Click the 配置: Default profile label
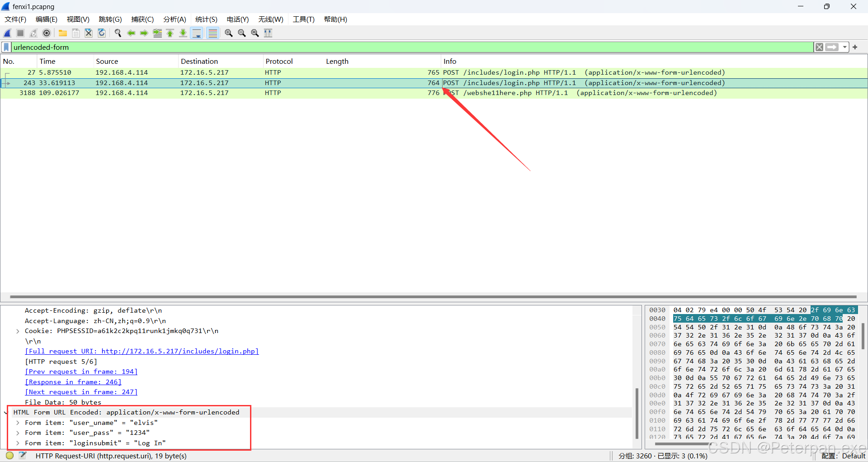The width and height of the screenshot is (868, 462). point(843,456)
